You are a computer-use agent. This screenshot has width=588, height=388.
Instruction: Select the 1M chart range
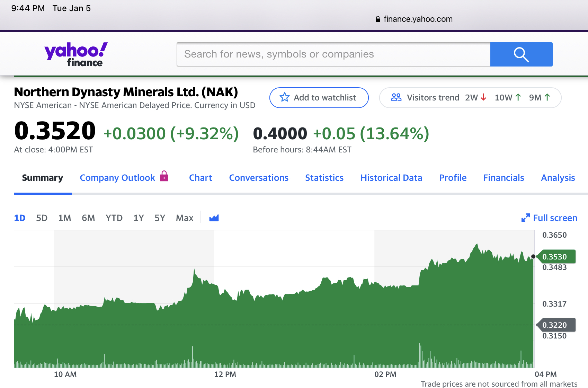click(x=64, y=218)
